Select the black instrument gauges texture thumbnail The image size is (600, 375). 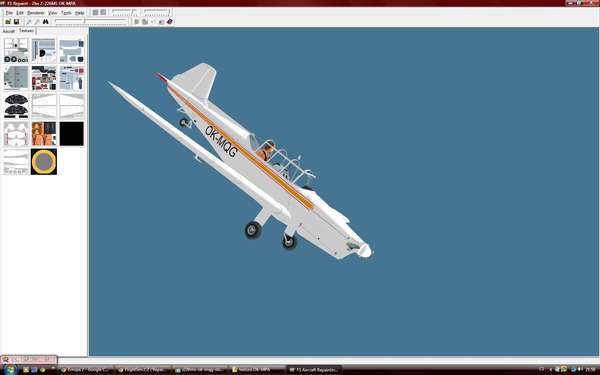(x=16, y=106)
